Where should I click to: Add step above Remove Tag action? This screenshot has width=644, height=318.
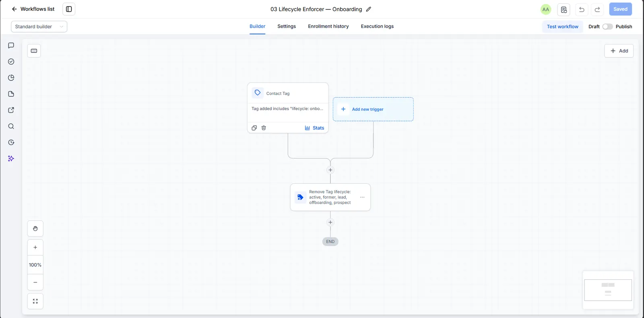(x=330, y=170)
